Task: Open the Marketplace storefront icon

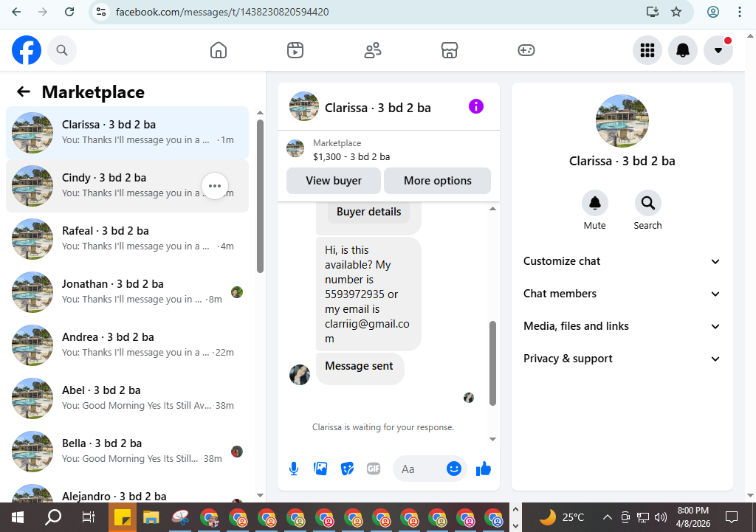Action: pyautogui.click(x=450, y=50)
